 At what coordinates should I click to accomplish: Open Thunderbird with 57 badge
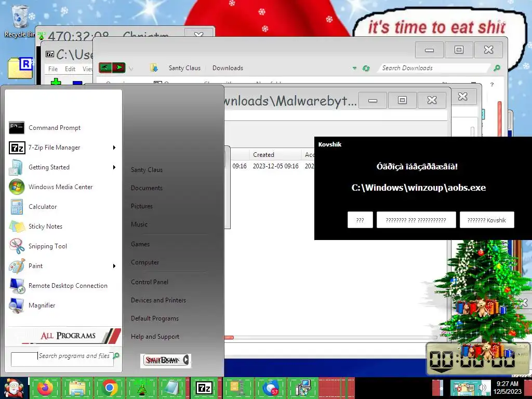coord(271,388)
